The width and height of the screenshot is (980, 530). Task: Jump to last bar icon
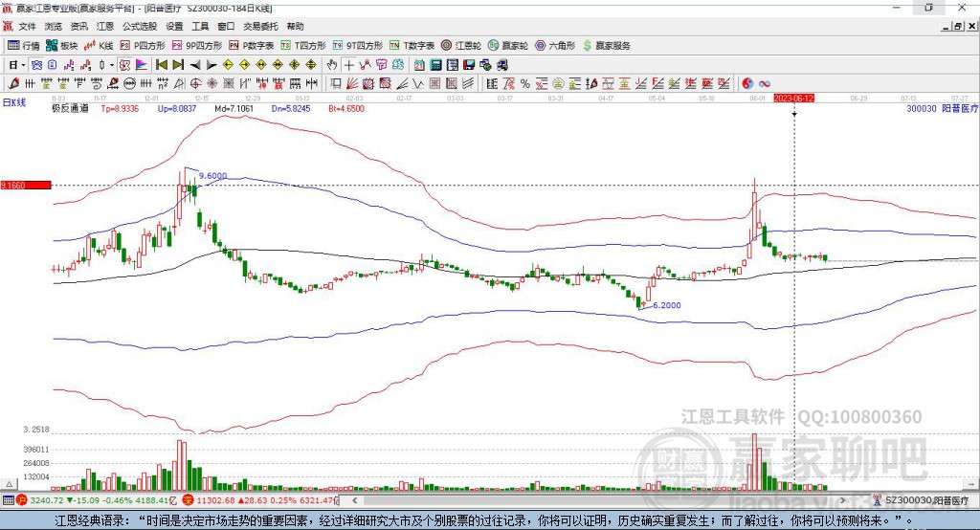point(178,65)
